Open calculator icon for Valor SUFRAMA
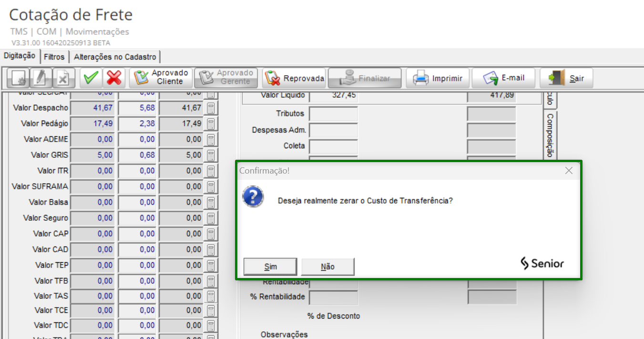 pos(211,187)
